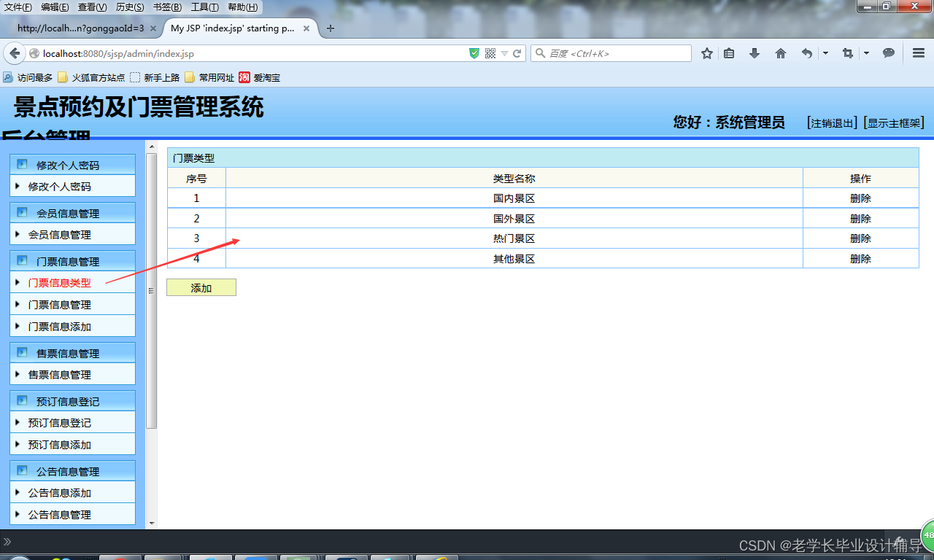
Task: Go to the Firefox home page
Action: pyautogui.click(x=780, y=52)
